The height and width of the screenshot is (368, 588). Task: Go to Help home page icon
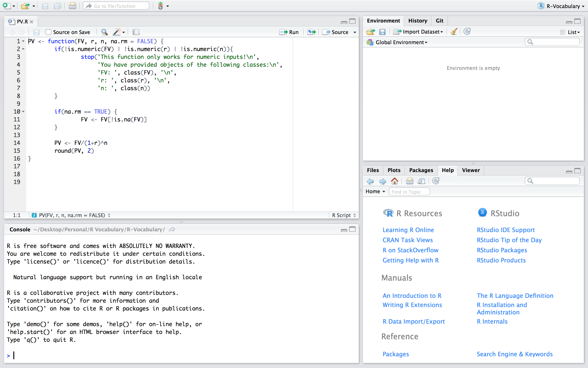(x=395, y=181)
